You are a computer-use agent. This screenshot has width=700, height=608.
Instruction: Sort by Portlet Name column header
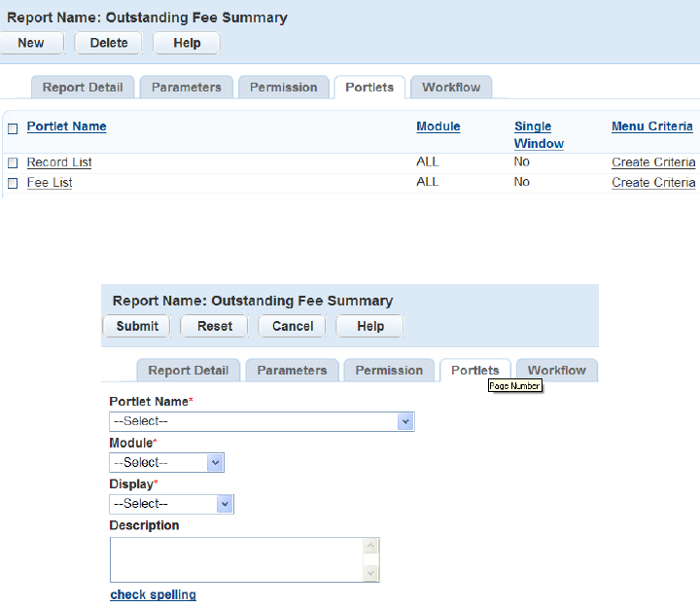tap(66, 126)
